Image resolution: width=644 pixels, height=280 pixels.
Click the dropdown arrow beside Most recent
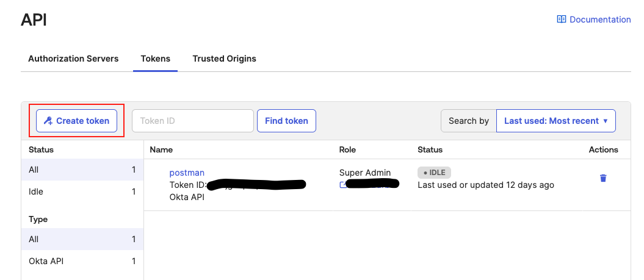(x=606, y=121)
